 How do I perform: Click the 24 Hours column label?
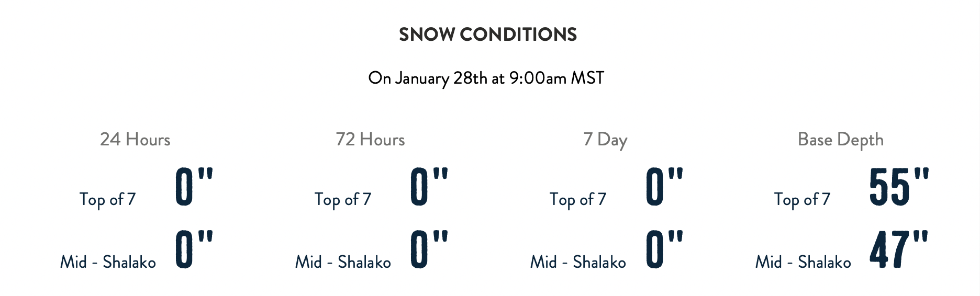135,139
